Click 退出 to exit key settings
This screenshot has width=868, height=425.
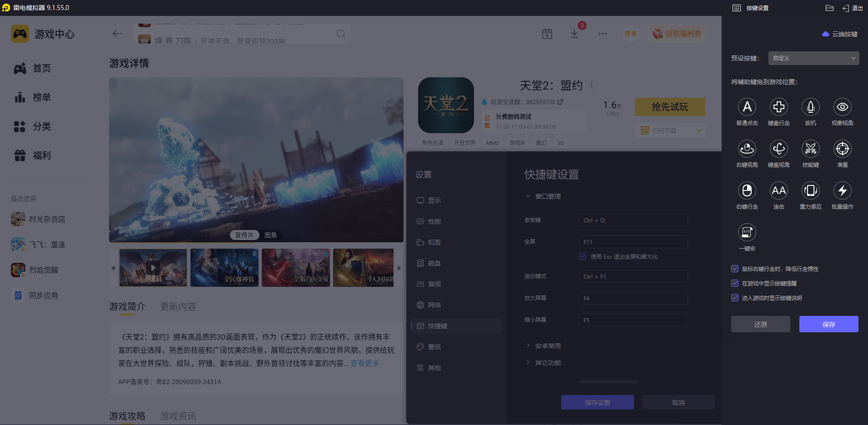click(x=853, y=8)
